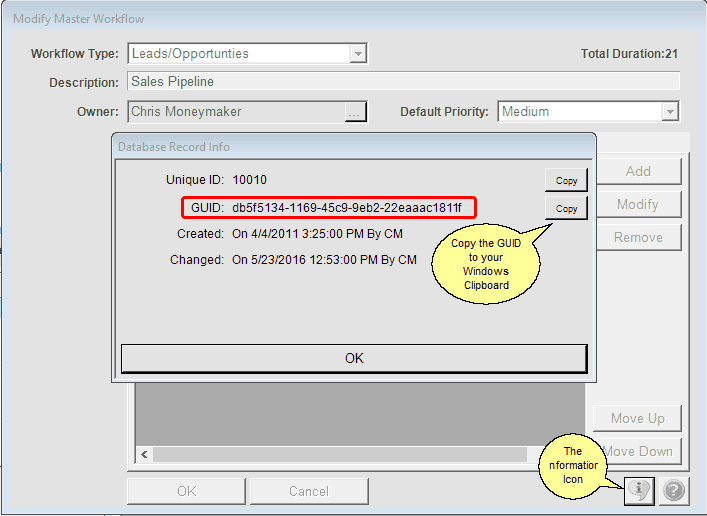Click the GUID value text
The height and width of the screenshot is (516, 707).
tap(346, 207)
